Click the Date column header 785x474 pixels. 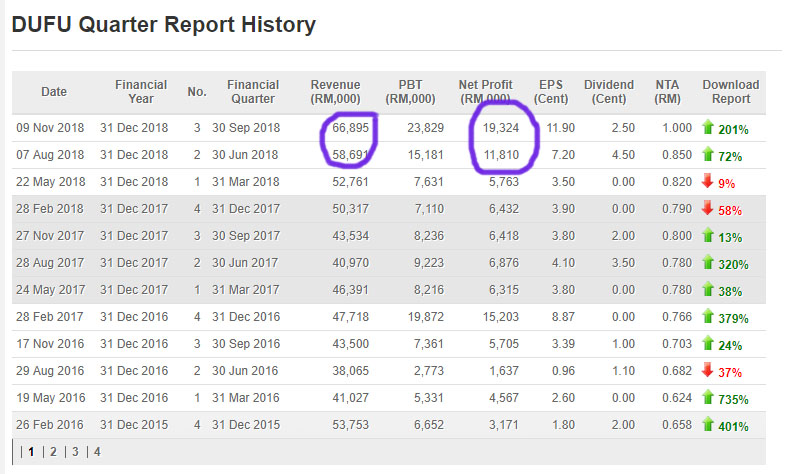54,92
